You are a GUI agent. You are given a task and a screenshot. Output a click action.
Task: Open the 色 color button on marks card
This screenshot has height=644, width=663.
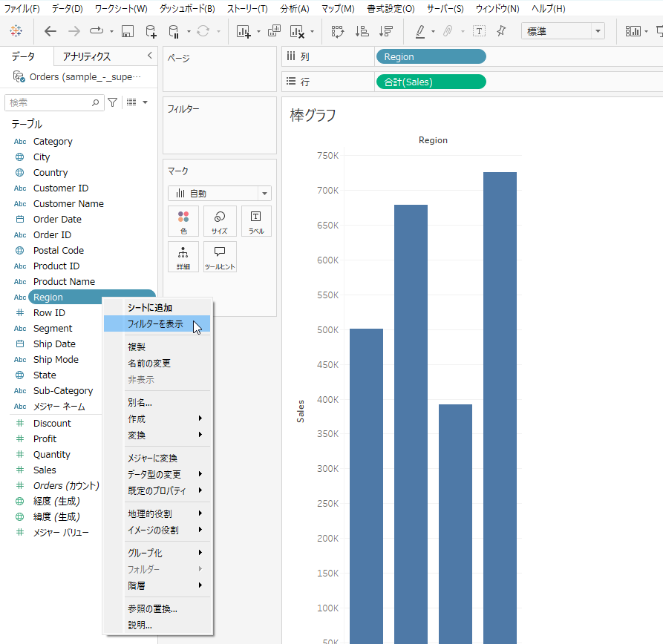click(184, 221)
